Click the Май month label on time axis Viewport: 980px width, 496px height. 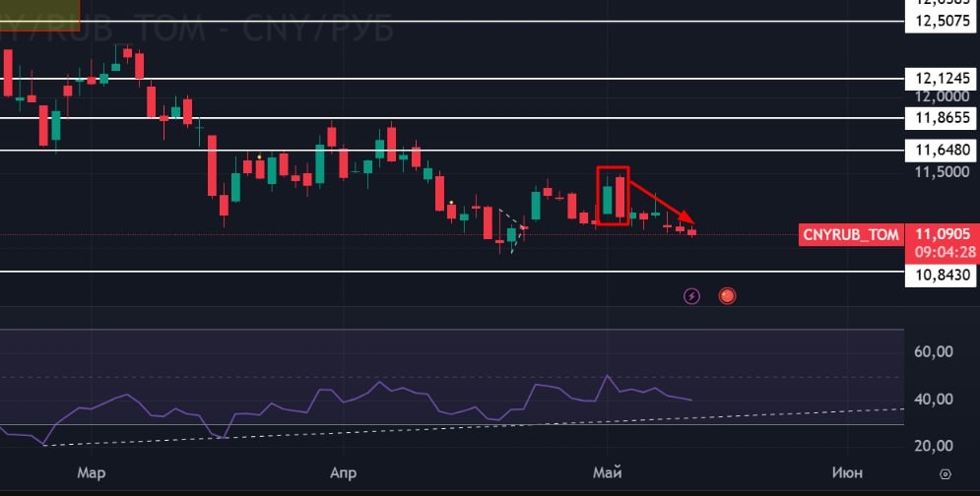pos(608,473)
